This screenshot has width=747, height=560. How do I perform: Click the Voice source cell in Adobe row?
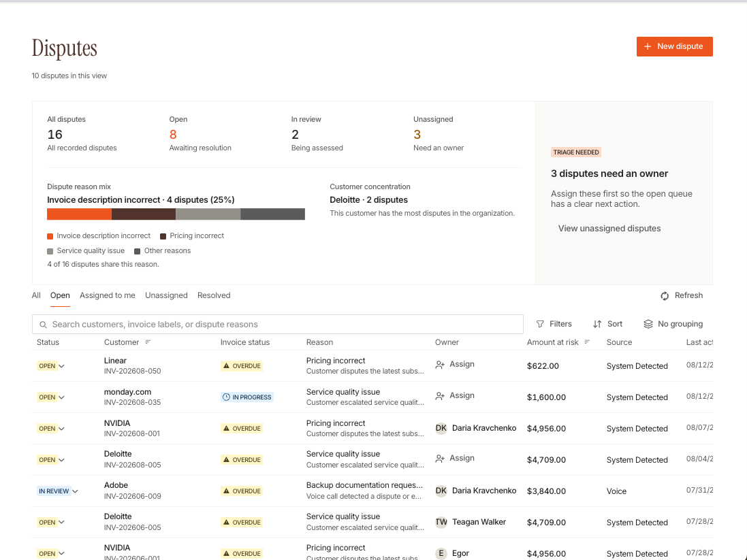616,491
